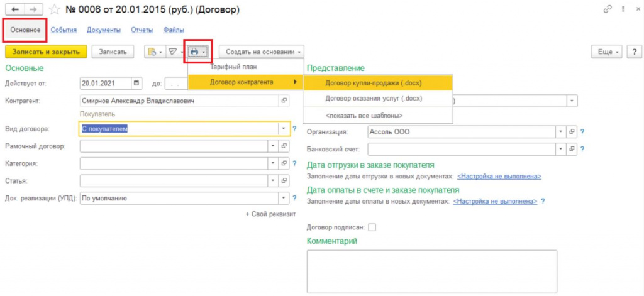Expand the Статья dropdown arrow

coord(274,180)
